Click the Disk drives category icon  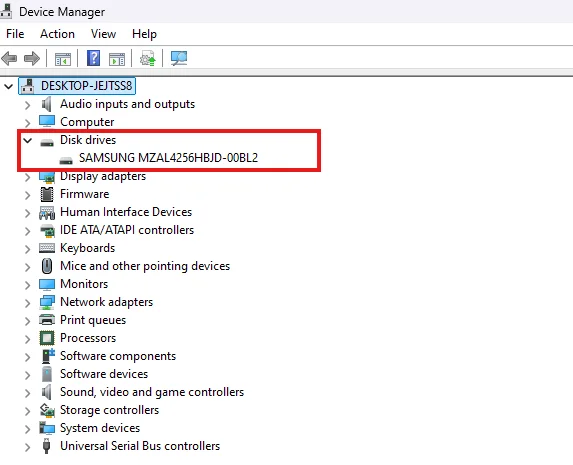47,142
